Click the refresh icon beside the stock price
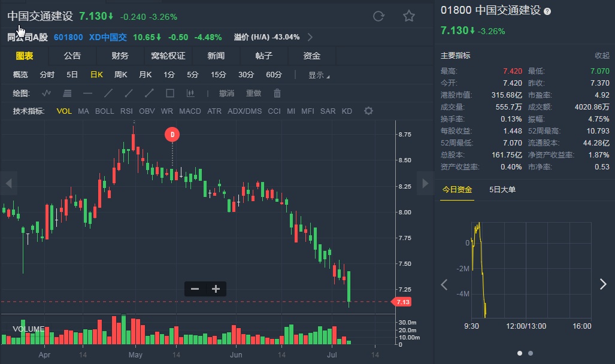615x364 pixels. 378,16
